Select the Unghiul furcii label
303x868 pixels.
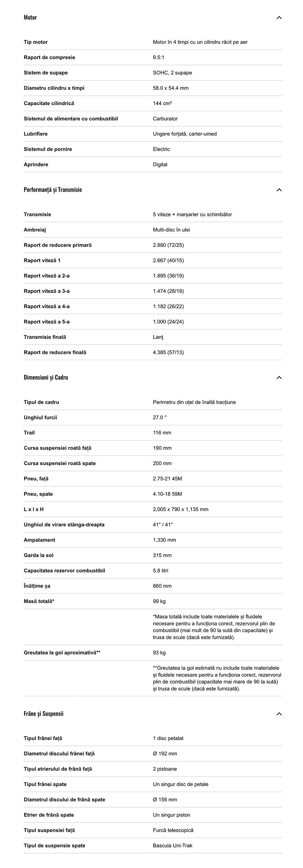point(40,418)
